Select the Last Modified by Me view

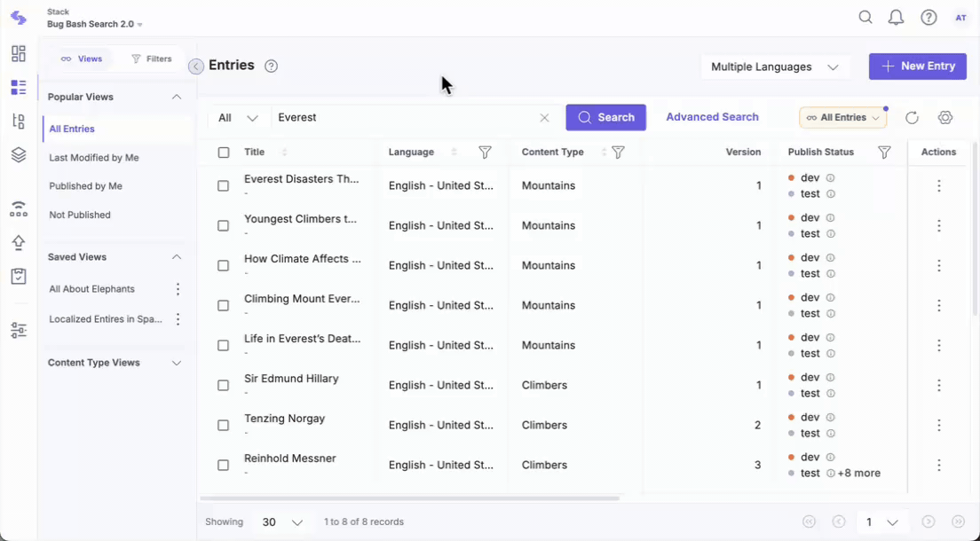(x=94, y=158)
